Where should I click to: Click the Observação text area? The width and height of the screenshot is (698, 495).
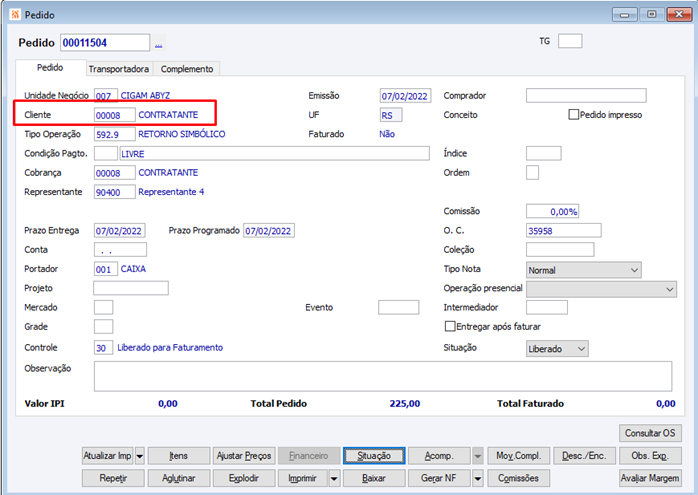[x=383, y=377]
